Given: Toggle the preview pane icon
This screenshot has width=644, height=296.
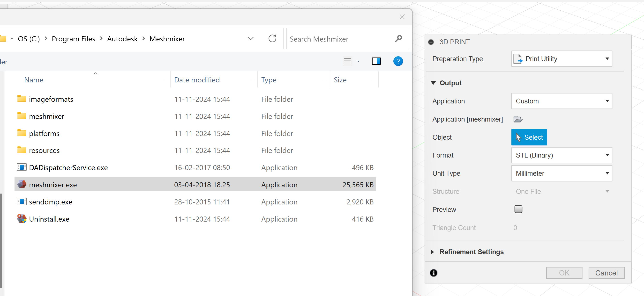Looking at the screenshot, I should pyautogui.click(x=376, y=61).
